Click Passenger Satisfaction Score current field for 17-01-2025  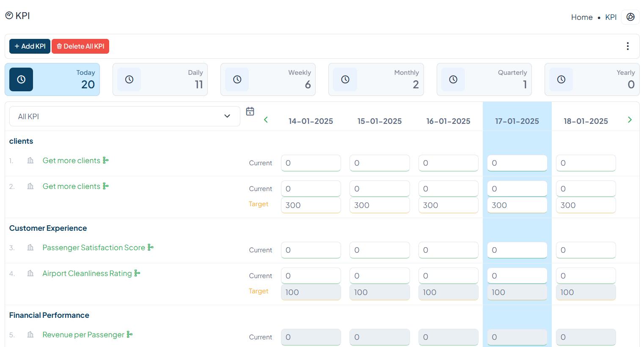point(517,250)
